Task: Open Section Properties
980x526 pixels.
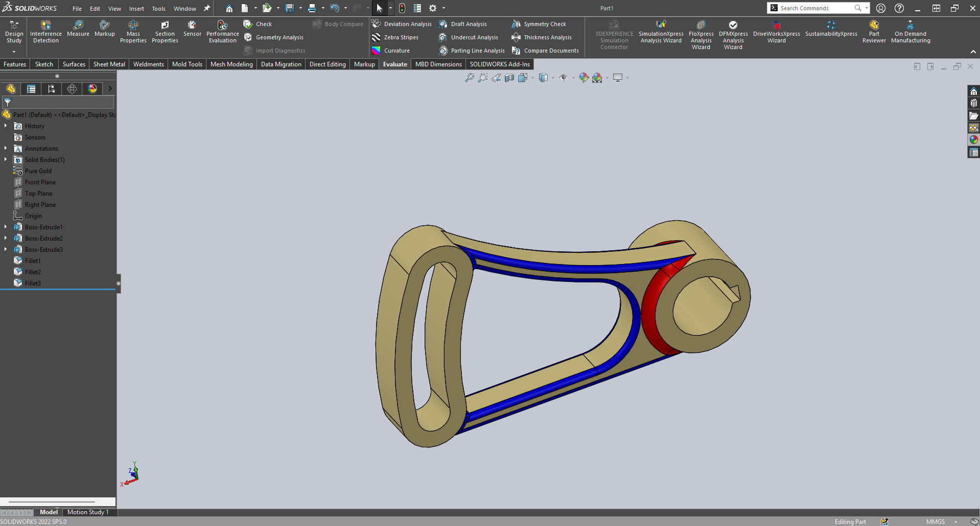Action: point(165,32)
